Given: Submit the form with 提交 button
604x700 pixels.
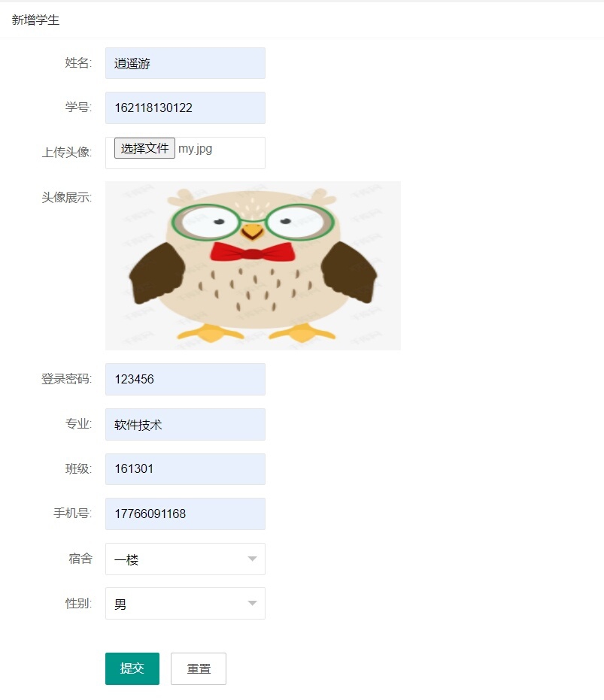Looking at the screenshot, I should (x=132, y=668).
